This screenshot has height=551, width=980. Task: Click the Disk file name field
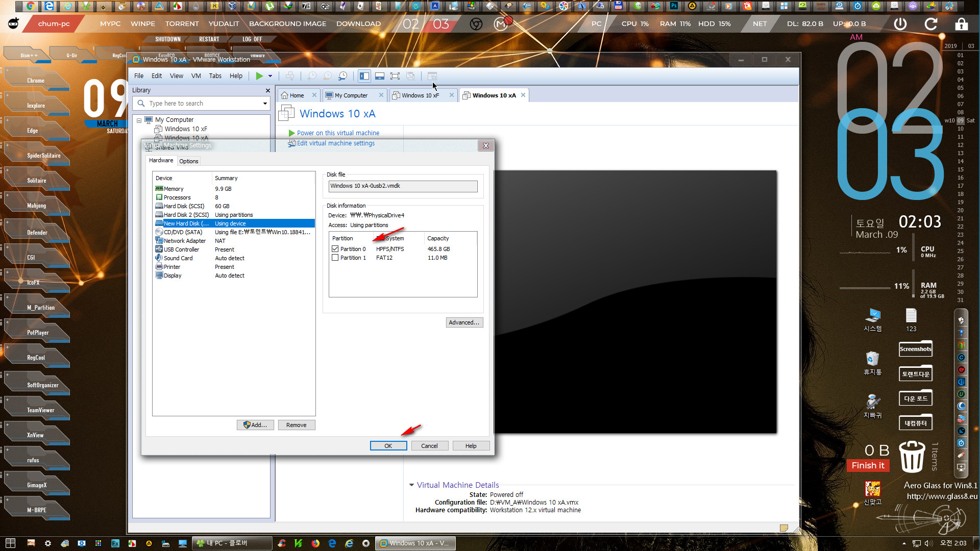pyautogui.click(x=403, y=186)
